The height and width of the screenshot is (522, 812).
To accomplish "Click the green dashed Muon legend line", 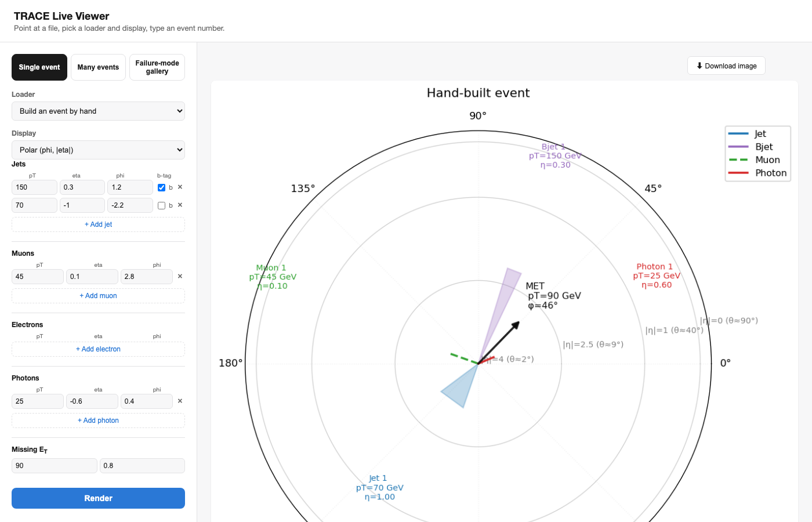I will point(738,160).
